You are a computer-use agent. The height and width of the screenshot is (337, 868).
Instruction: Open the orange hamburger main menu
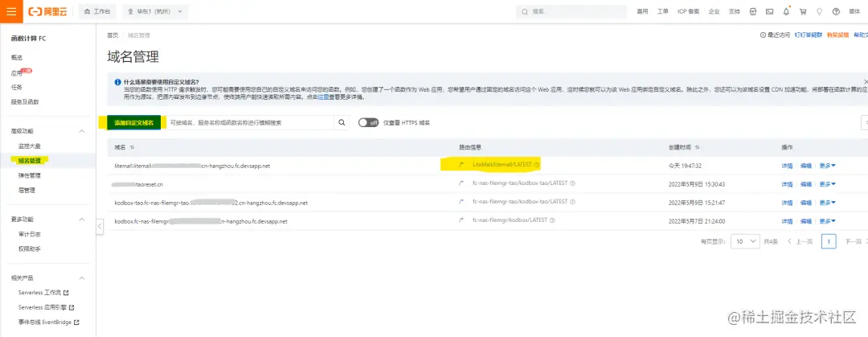click(11, 11)
